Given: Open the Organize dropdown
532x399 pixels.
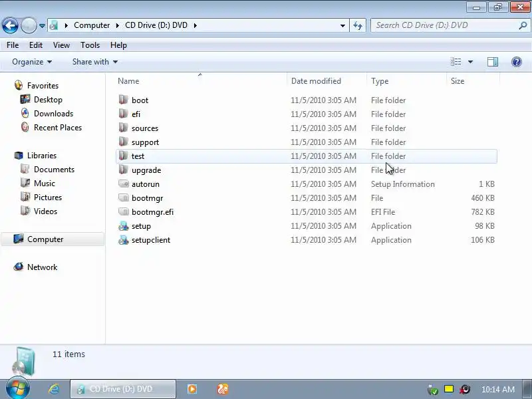Looking at the screenshot, I should tap(32, 62).
